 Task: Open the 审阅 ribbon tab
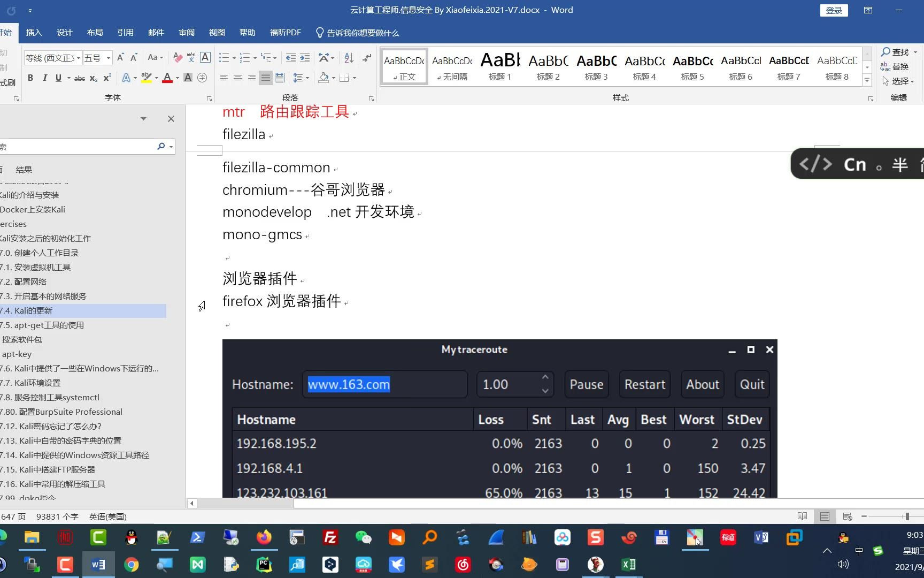(186, 33)
